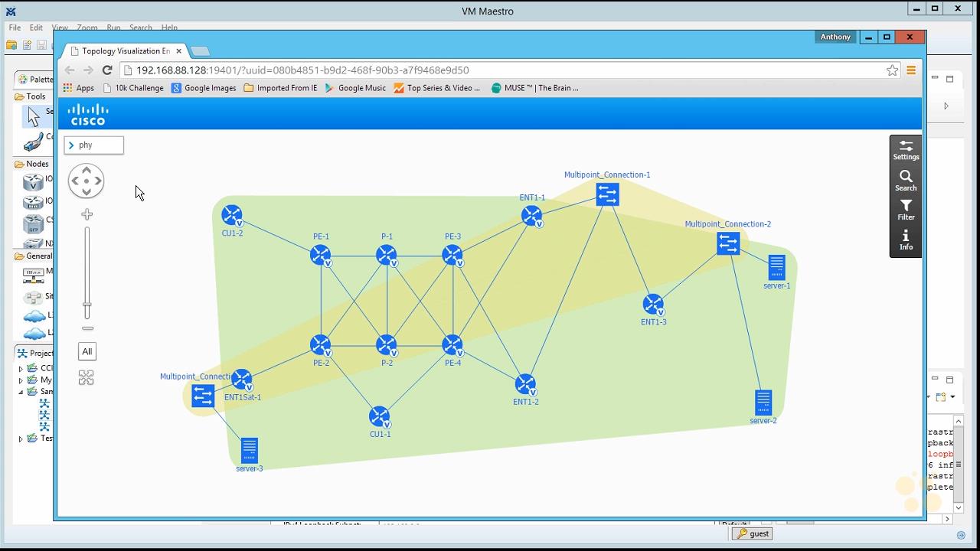980x551 pixels.
Task: Reload the topology page
Action: [x=107, y=70]
